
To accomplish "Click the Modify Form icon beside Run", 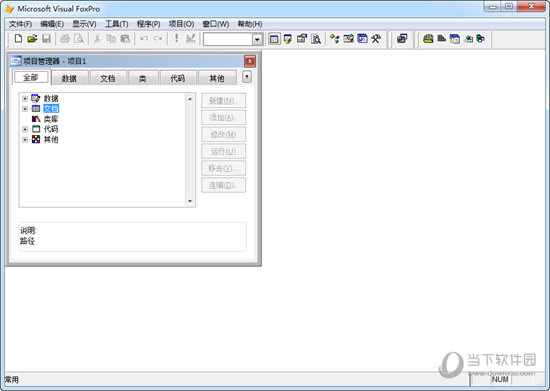I will 190,38.
